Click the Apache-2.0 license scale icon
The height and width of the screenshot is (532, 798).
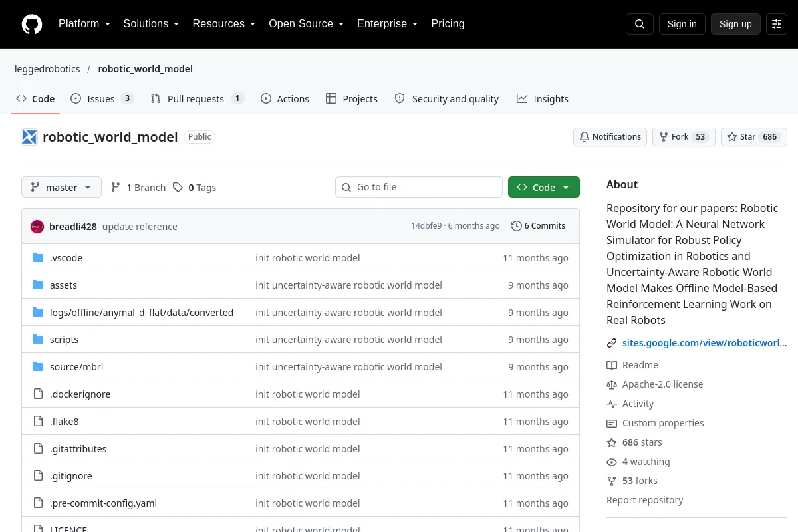612,384
